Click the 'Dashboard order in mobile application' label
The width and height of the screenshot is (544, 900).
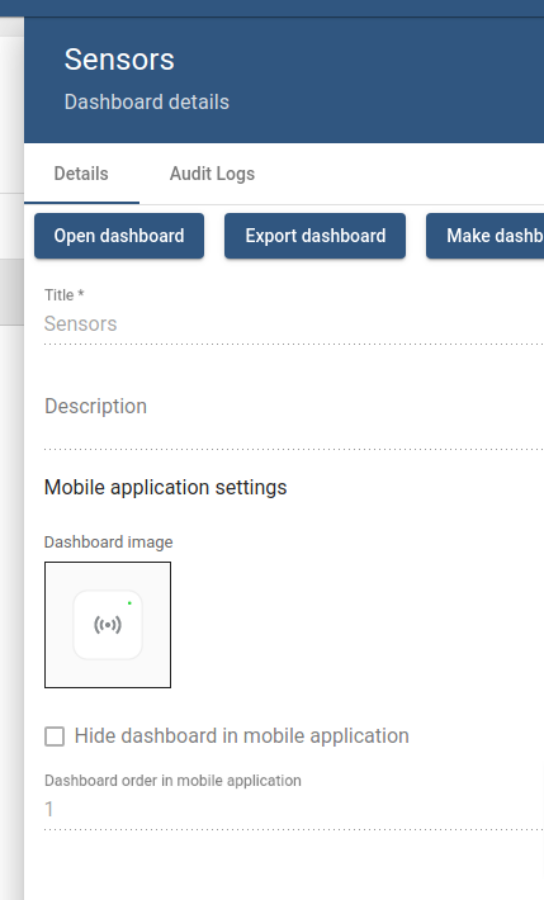(x=173, y=781)
